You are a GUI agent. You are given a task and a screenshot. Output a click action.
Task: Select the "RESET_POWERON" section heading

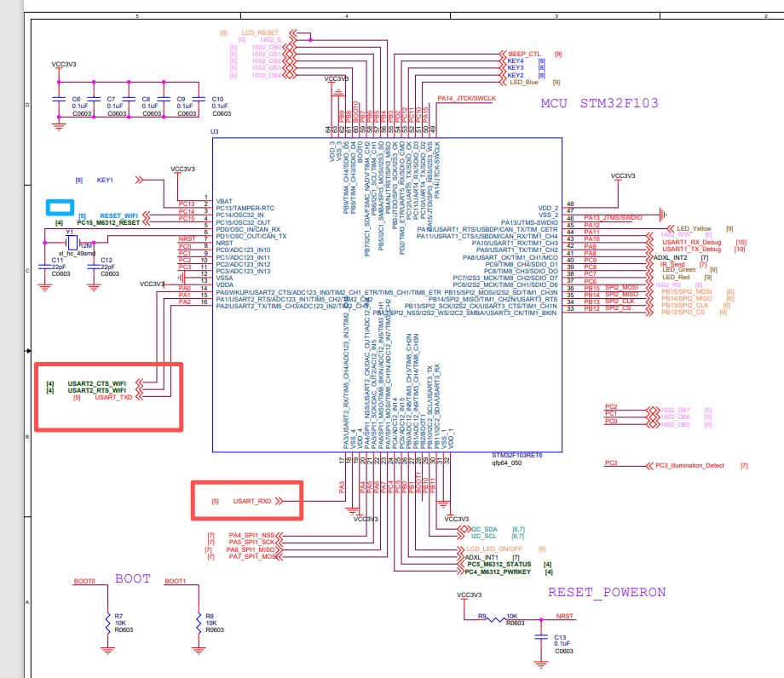tap(607, 593)
